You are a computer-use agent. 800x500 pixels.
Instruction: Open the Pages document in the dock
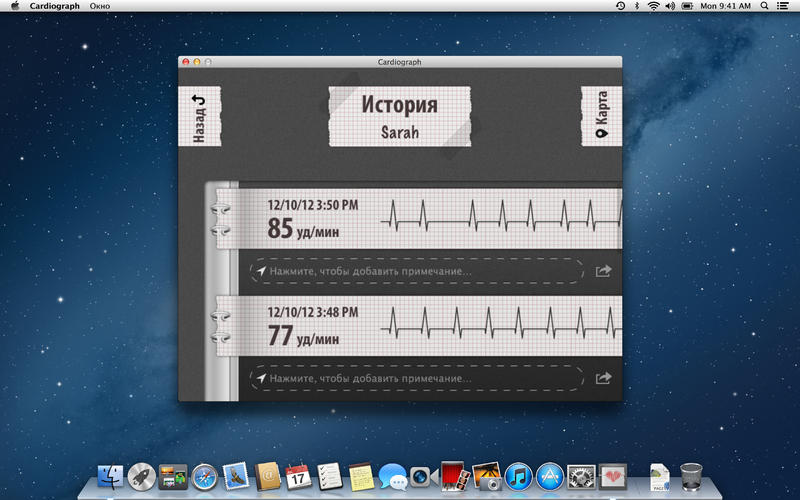(660, 477)
